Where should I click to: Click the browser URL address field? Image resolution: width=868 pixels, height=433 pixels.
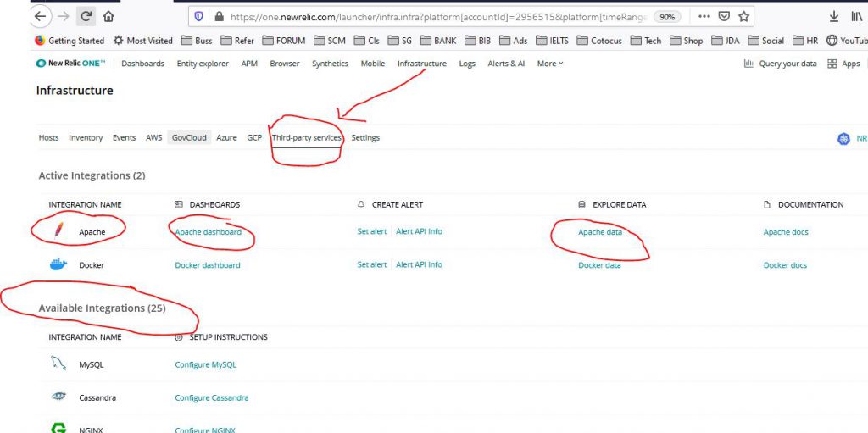(x=424, y=16)
